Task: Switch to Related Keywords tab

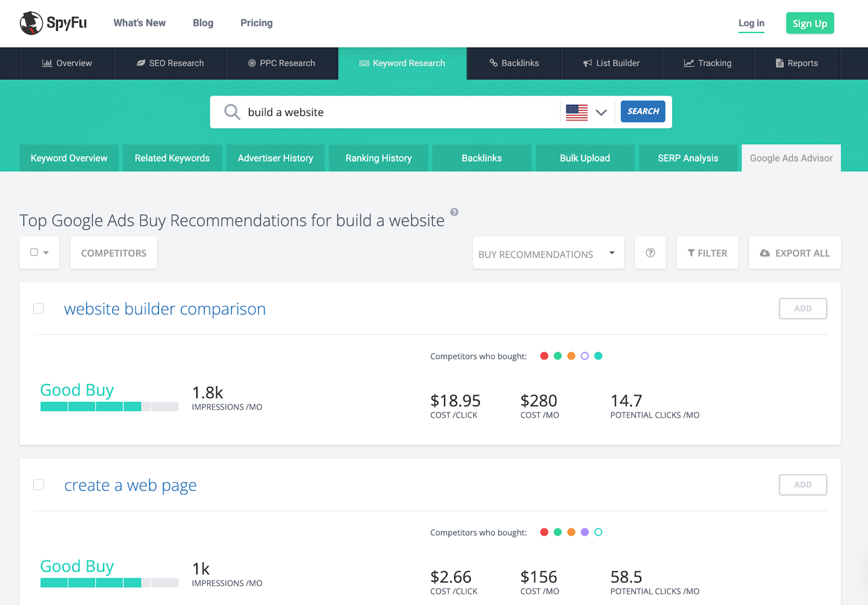Action: [x=173, y=158]
